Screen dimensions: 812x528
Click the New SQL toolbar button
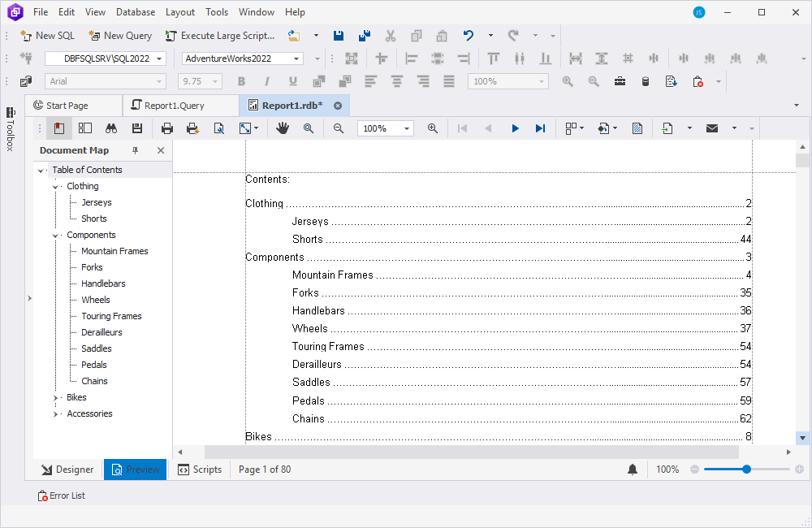47,36
